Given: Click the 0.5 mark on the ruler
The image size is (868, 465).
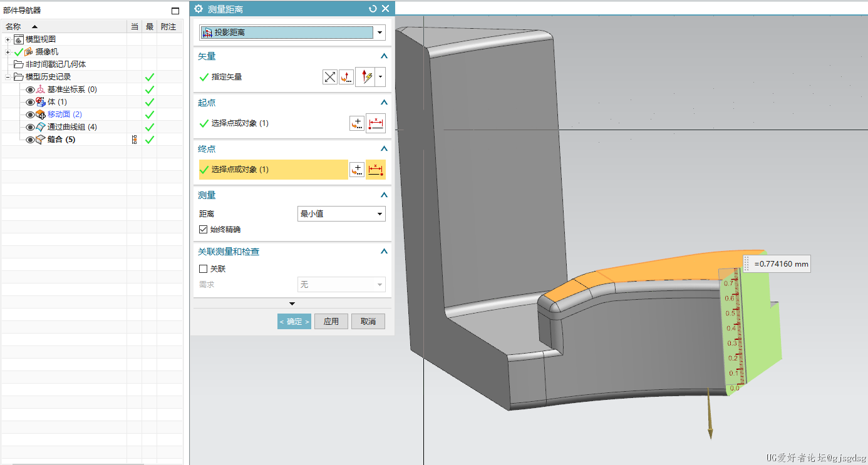Looking at the screenshot, I should click(x=730, y=314).
